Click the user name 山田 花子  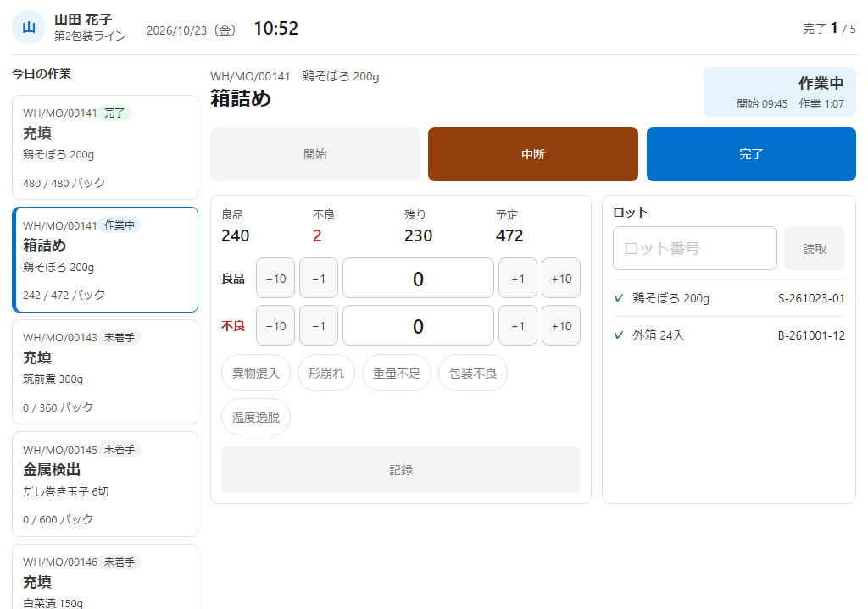[x=83, y=20]
